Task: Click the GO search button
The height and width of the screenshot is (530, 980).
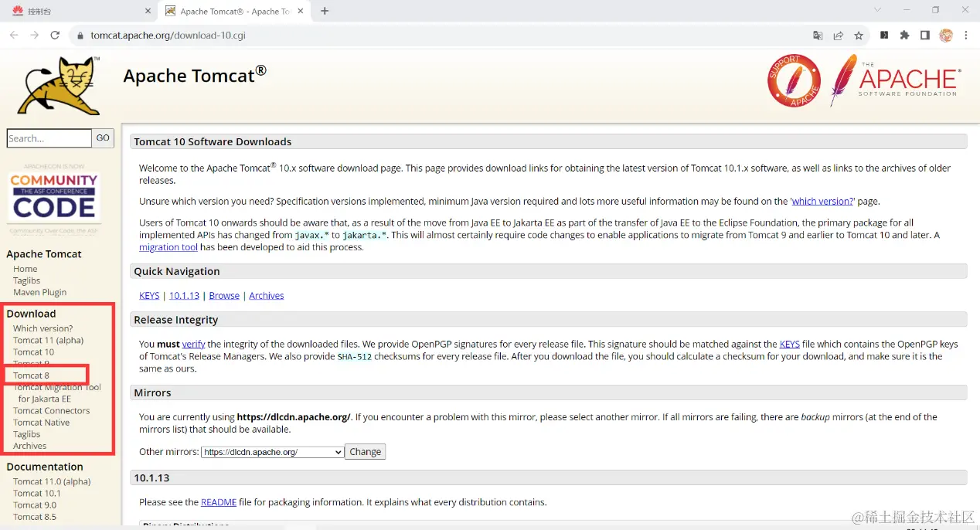Action: (103, 138)
